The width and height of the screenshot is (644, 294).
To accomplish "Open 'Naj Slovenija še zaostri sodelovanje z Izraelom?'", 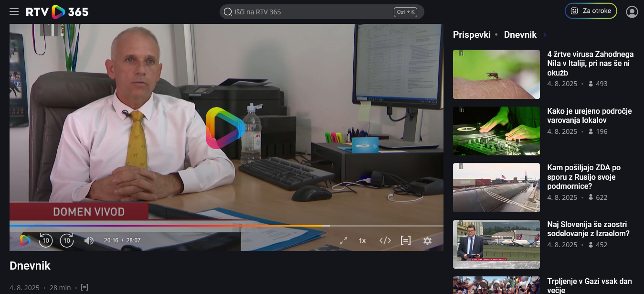I will pos(589,229).
